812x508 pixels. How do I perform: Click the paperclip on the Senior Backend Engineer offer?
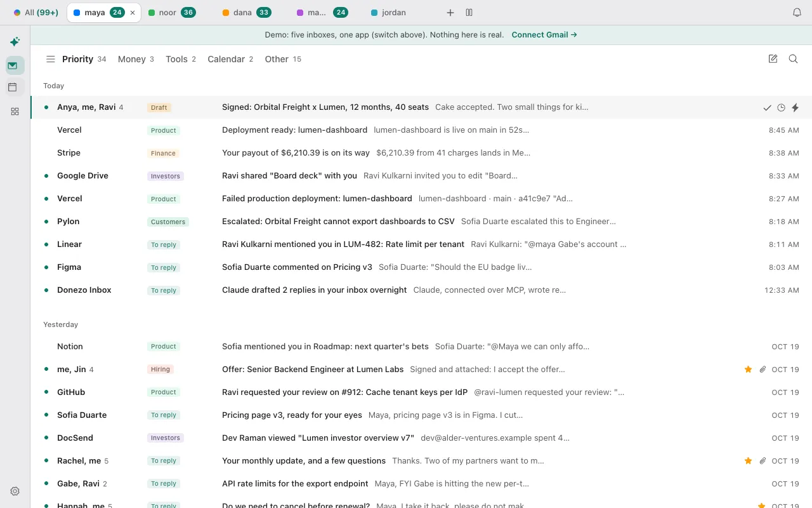(x=763, y=369)
